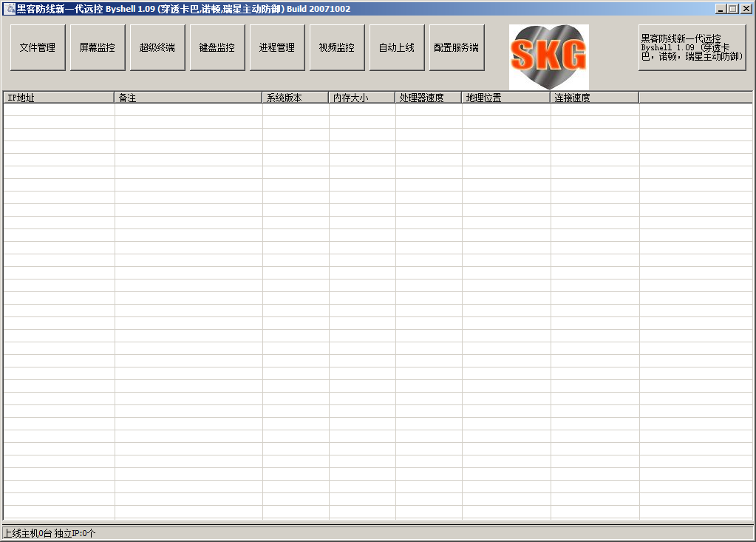756x542 pixels.
Task: Click the 连接速度 column header
Action: 595,98
